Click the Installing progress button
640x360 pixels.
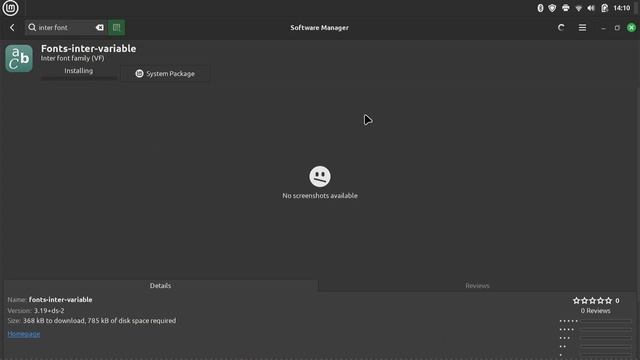click(78, 73)
